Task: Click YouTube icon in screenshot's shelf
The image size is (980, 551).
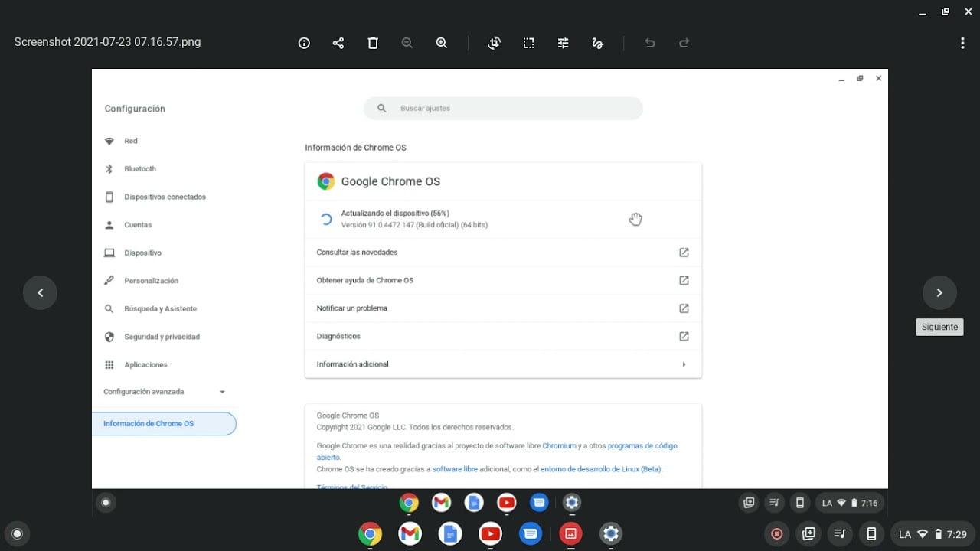Action: click(506, 503)
